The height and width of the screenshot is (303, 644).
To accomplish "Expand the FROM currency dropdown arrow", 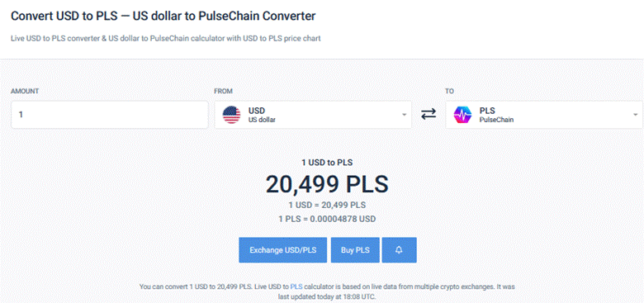I will coord(404,115).
